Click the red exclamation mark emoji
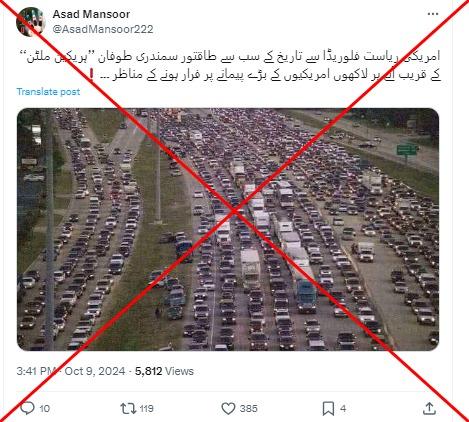Viewport: 469px width, 422px height. coord(92,75)
